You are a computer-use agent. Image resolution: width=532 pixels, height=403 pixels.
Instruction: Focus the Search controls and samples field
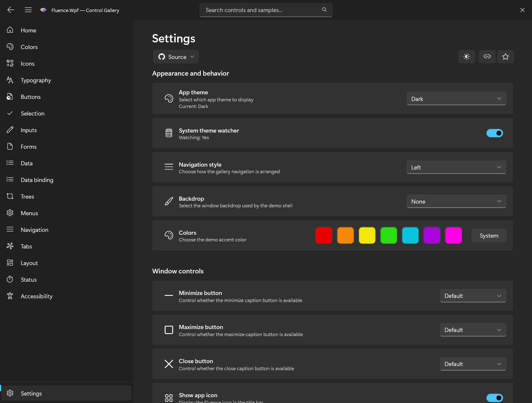[x=266, y=10]
